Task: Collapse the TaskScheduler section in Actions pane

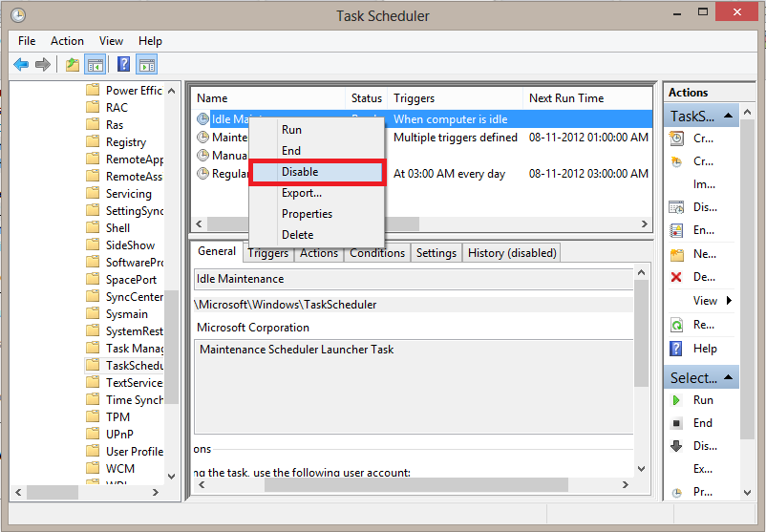Action: coord(728,116)
